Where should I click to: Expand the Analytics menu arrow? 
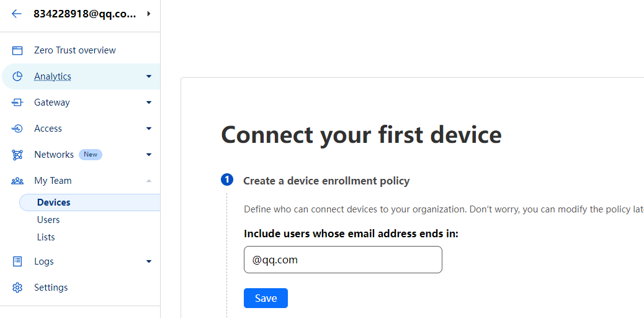point(148,76)
